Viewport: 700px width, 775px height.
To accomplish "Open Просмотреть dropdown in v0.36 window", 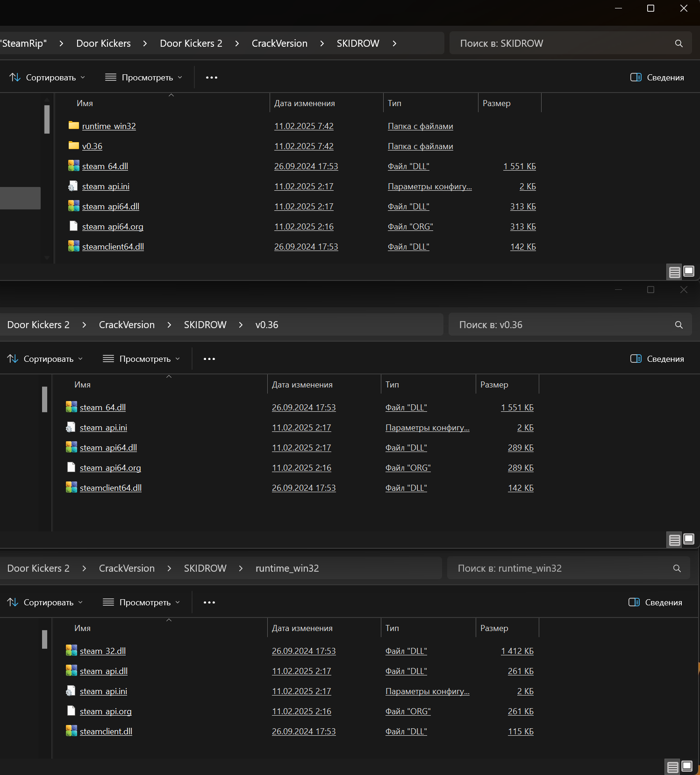I will (141, 359).
